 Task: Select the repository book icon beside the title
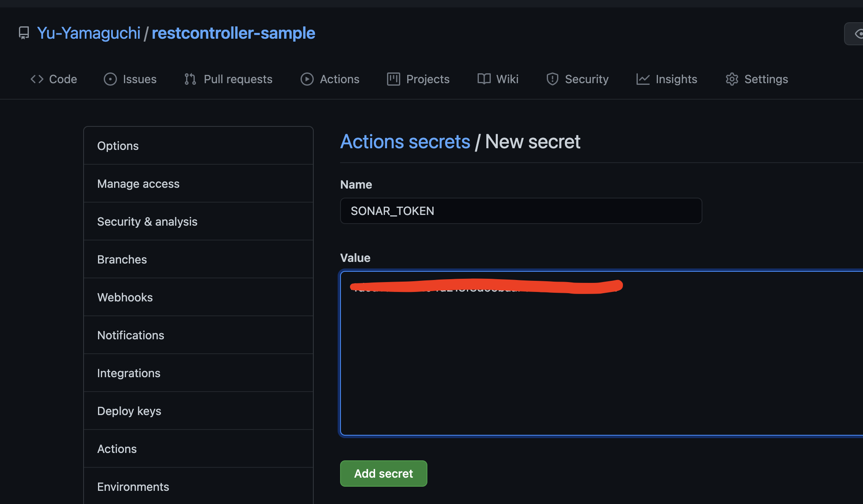click(23, 33)
